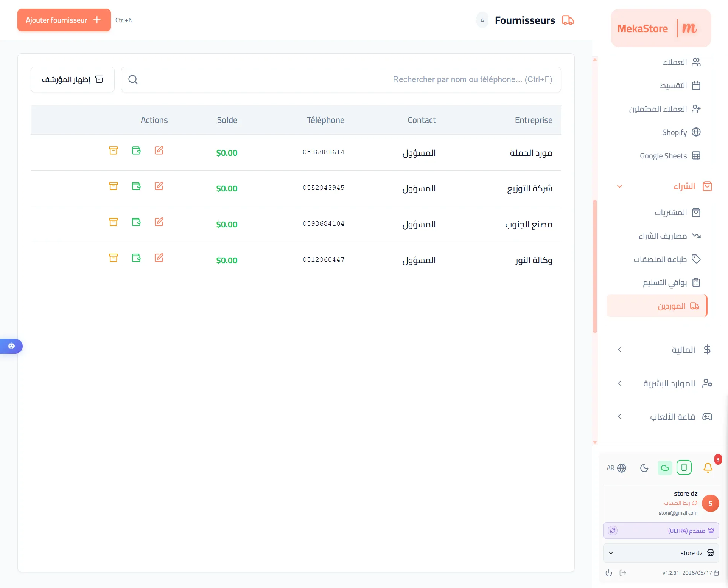This screenshot has height=588, width=728.
Task: Archive the مورد الجملة supplier
Action: tap(114, 150)
